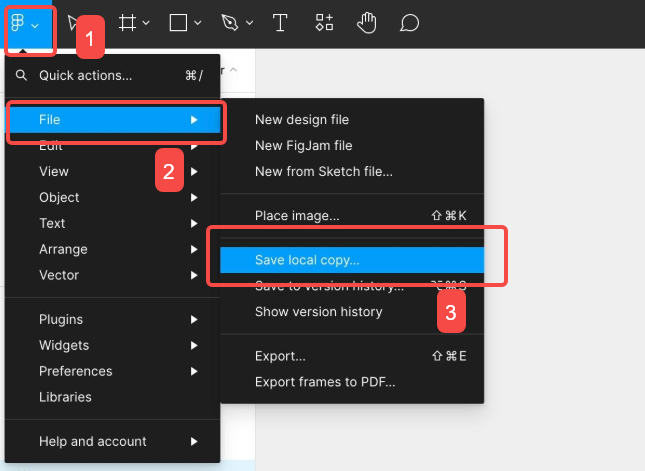Viewport: 645px width, 471px height.
Task: Choose New FigJam file
Action: pos(352,146)
